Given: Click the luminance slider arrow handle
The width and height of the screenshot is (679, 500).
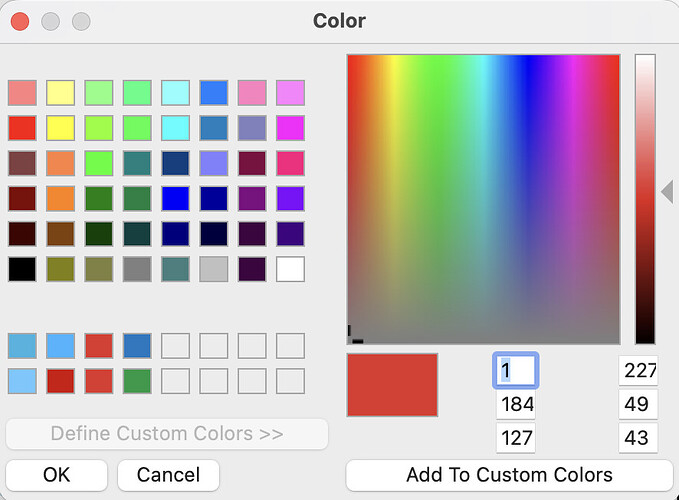Looking at the screenshot, I should 667,191.
